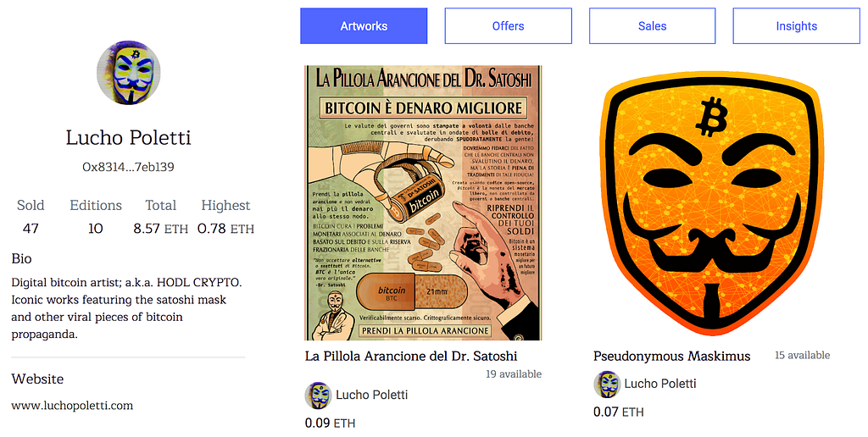The image size is (868, 437).
Task: Switch to the Artworks tab
Action: click(364, 26)
